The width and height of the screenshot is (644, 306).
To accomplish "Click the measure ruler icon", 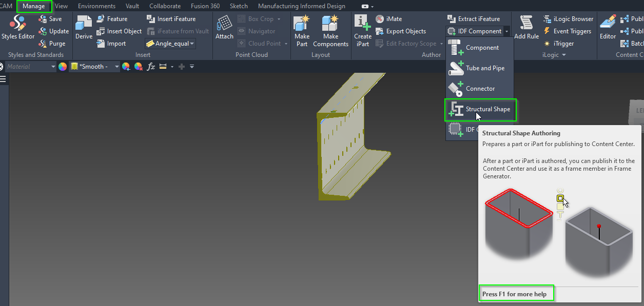I will [163, 67].
